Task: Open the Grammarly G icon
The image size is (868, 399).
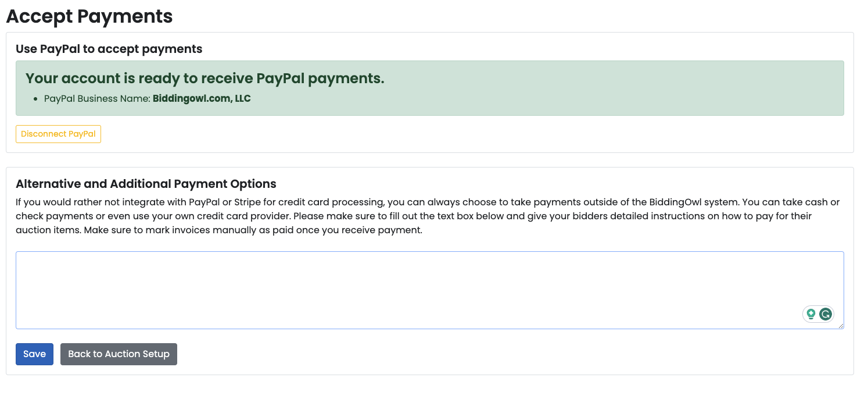Action: point(825,315)
